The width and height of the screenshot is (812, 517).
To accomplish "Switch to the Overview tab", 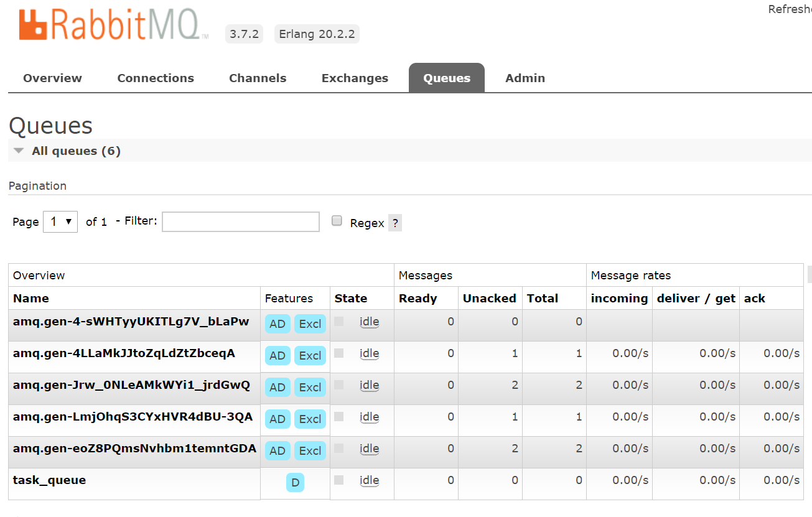I will [x=52, y=78].
